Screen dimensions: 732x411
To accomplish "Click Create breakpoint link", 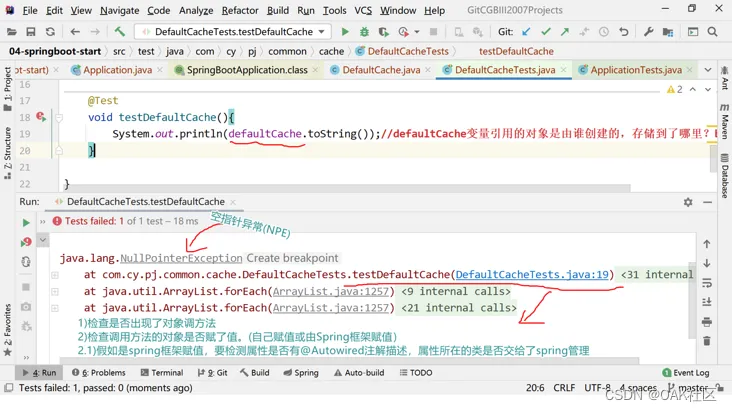I will click(292, 258).
